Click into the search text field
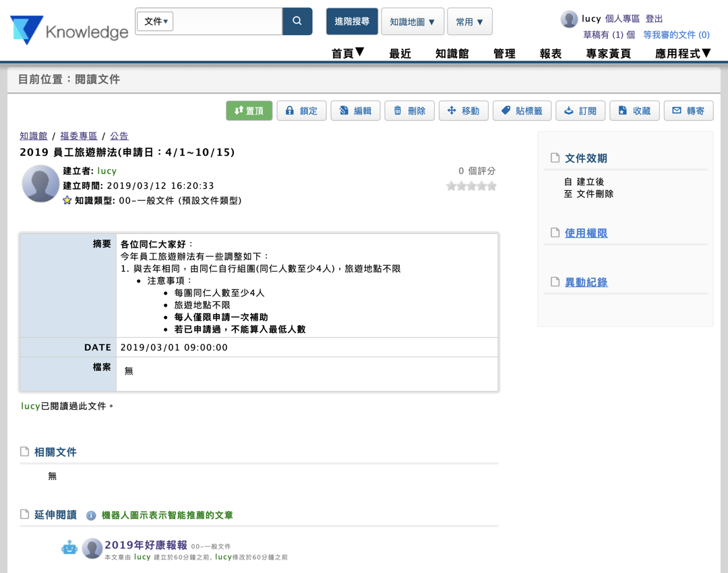The image size is (728, 573). tap(228, 22)
